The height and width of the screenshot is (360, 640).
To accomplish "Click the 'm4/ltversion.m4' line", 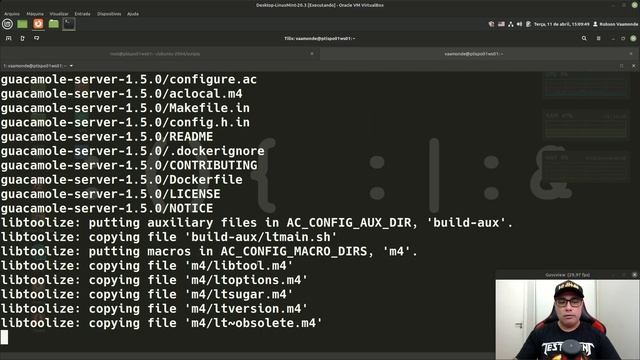I will coord(154,309).
